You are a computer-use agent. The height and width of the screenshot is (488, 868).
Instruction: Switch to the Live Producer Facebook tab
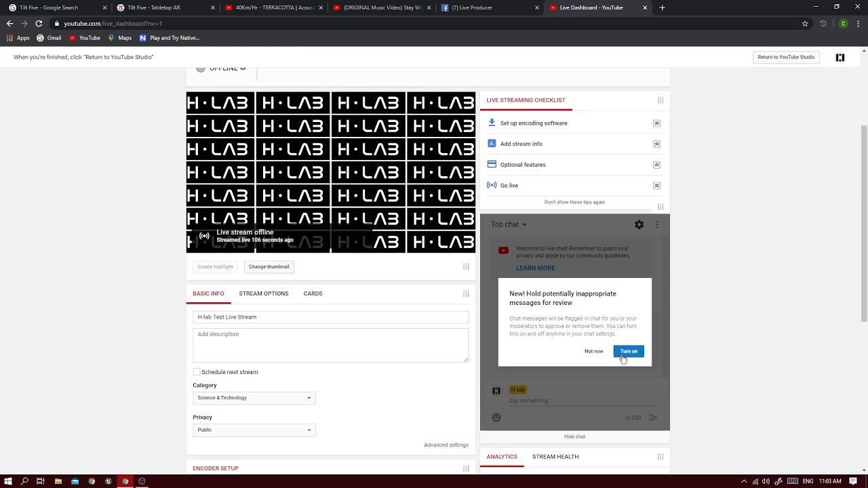coord(490,7)
